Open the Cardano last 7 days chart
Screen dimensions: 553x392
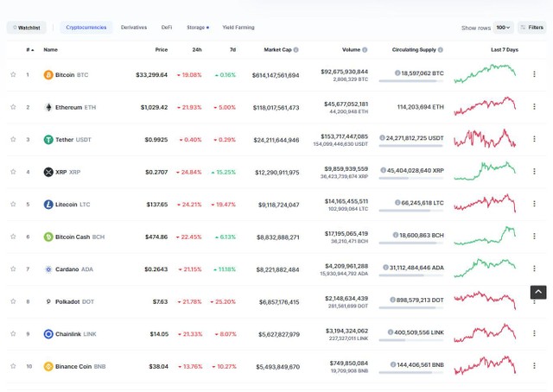tap(485, 268)
